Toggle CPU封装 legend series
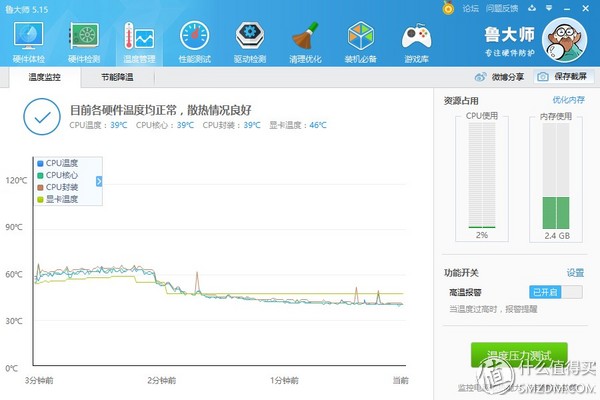600x400 pixels. click(x=57, y=187)
